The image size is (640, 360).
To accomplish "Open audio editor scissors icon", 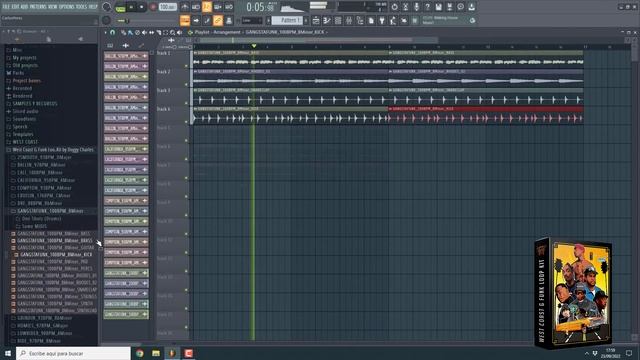I will tap(405, 7).
